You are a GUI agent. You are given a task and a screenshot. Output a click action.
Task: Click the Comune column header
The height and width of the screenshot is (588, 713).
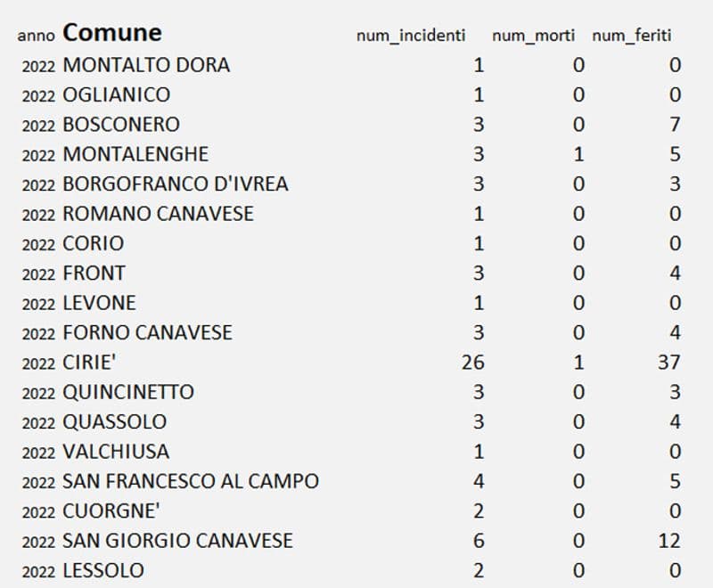pyautogui.click(x=112, y=34)
